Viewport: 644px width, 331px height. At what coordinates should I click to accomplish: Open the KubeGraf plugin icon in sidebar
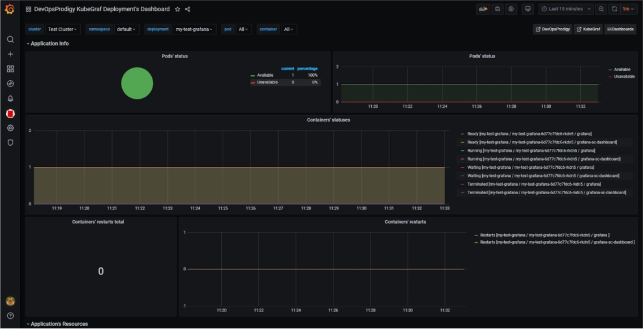coord(10,113)
